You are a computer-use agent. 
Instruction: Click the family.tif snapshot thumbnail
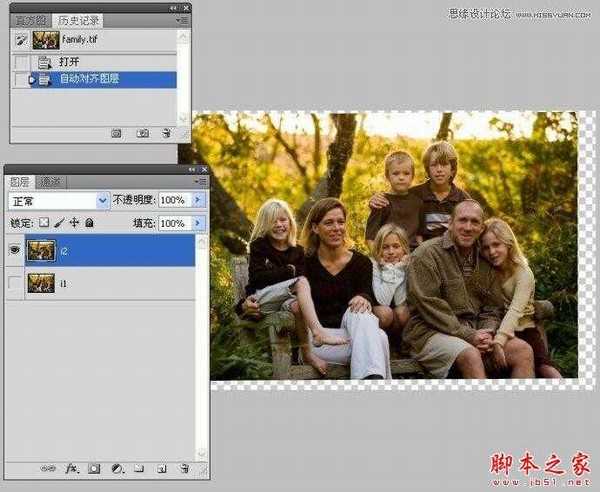[45, 40]
